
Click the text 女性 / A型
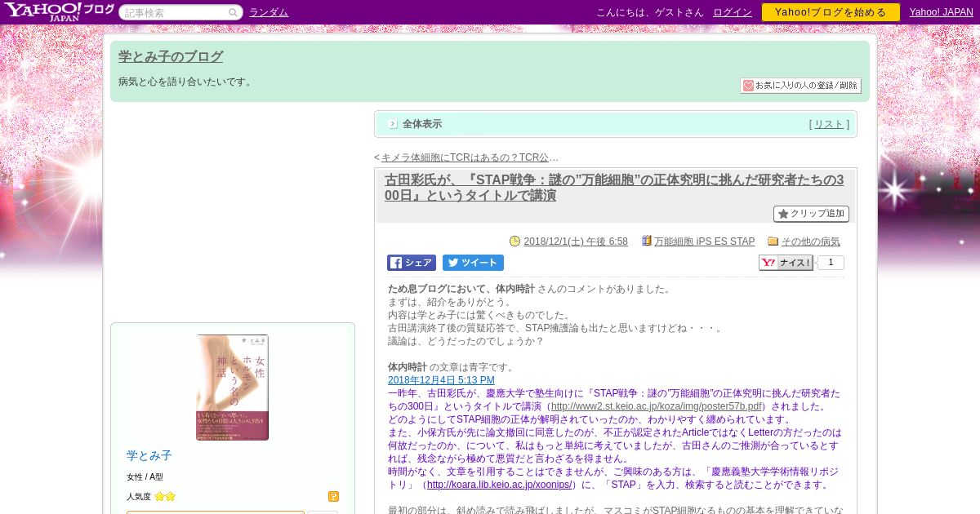pos(145,476)
